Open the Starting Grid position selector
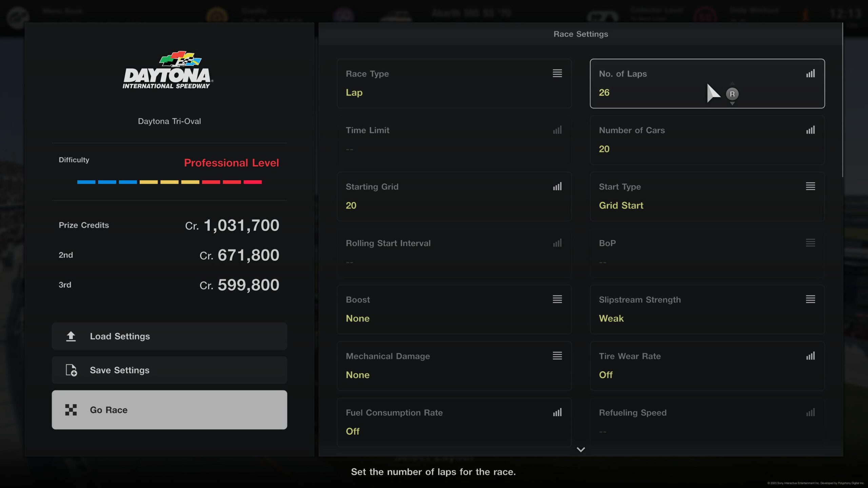This screenshot has height=488, width=868. pos(454,196)
